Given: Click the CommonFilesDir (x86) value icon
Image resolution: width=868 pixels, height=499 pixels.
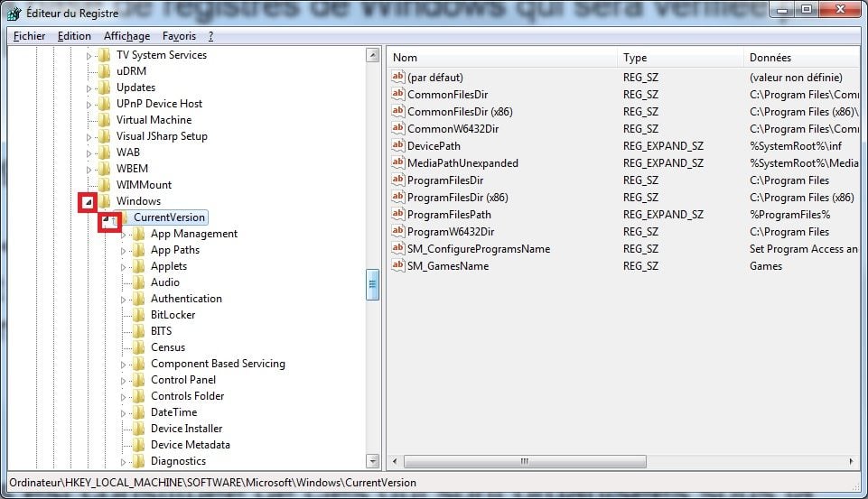Looking at the screenshot, I should [x=398, y=111].
